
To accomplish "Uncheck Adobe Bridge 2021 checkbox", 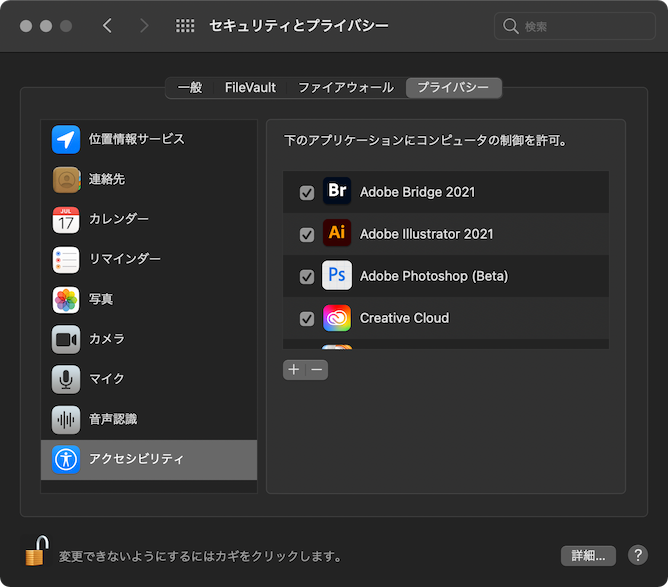I will (x=307, y=193).
